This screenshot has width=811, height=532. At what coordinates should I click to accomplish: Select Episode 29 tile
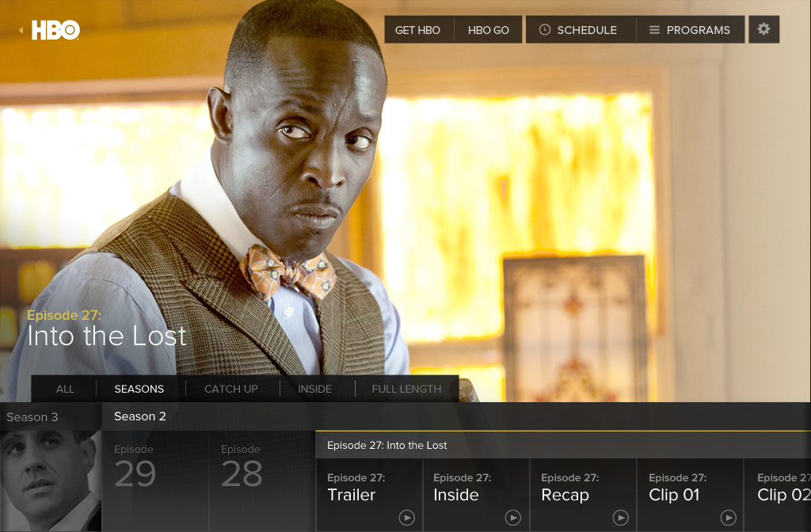tap(156, 481)
